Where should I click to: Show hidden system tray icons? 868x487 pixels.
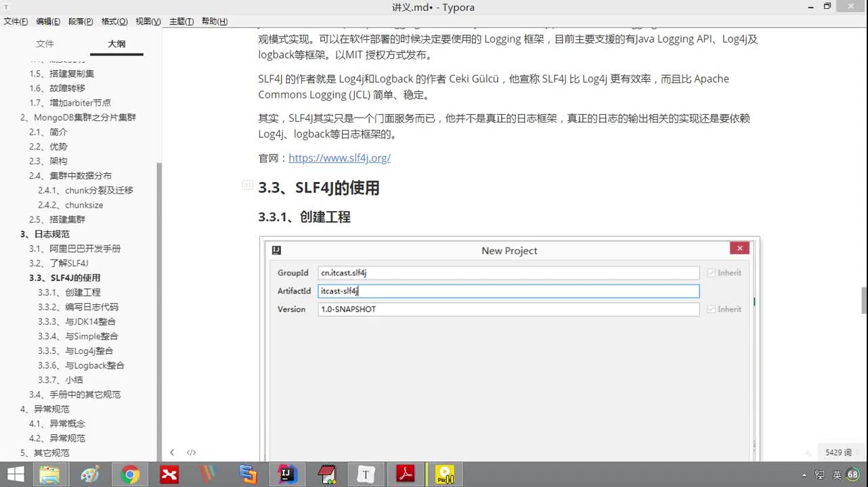click(x=804, y=475)
